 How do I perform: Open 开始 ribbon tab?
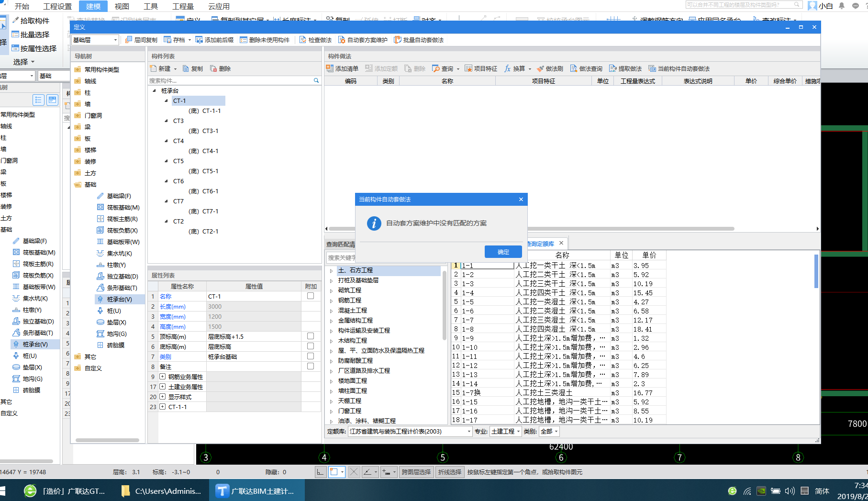coord(22,6)
